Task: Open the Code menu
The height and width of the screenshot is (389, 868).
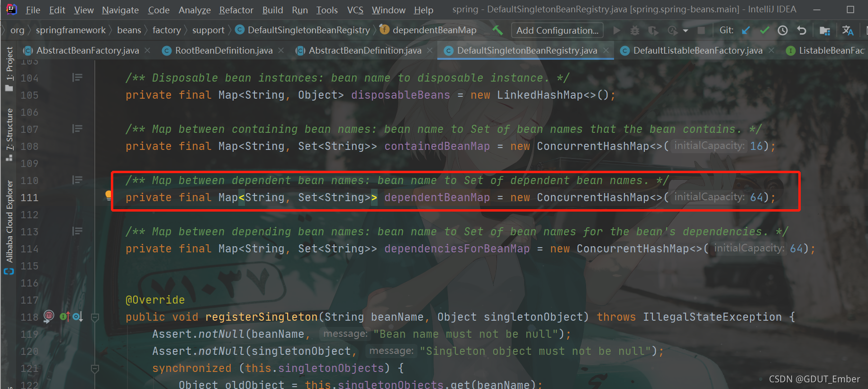Action: pos(159,10)
